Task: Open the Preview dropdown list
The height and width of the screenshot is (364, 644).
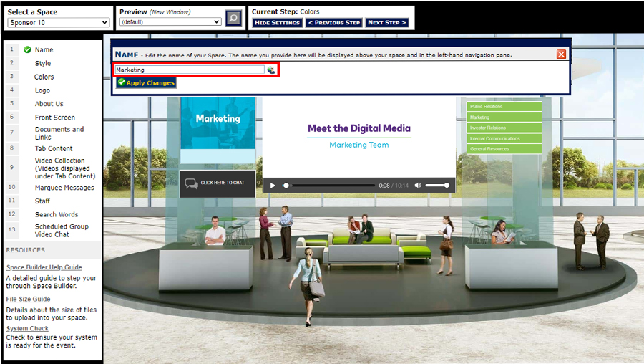Action: tap(170, 22)
